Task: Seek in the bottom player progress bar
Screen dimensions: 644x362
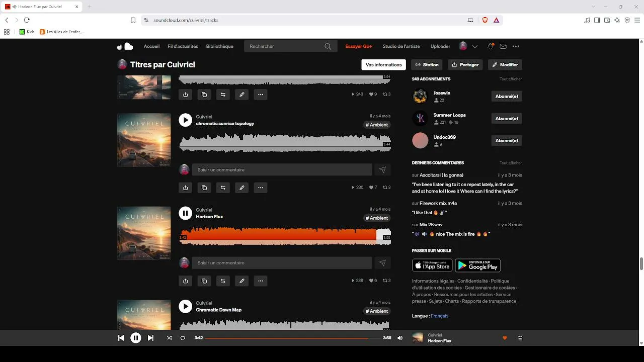Action: [x=293, y=338]
